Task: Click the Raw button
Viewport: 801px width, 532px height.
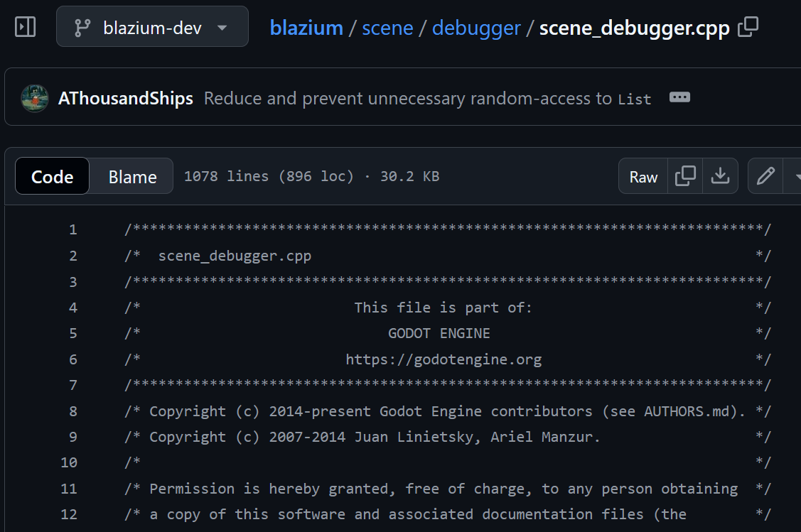Action: 643,176
